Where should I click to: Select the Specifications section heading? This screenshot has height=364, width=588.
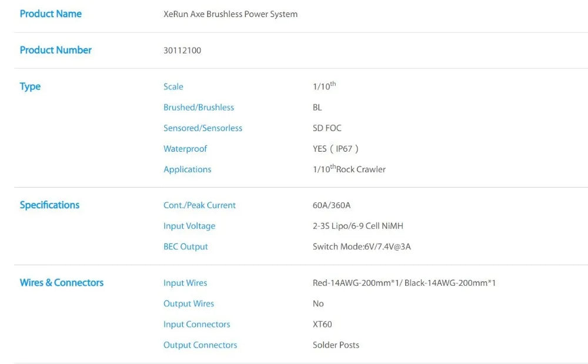(49, 205)
